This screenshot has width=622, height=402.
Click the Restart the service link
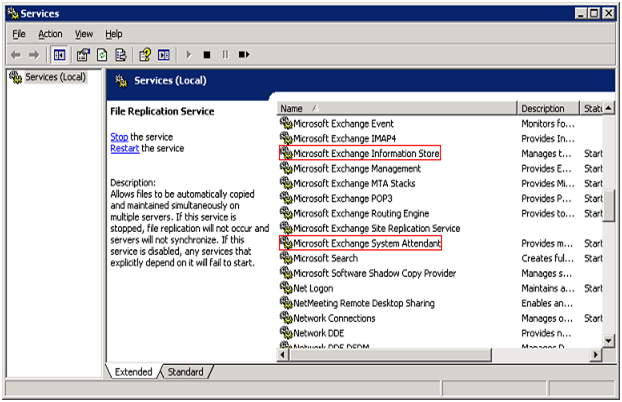tap(125, 148)
